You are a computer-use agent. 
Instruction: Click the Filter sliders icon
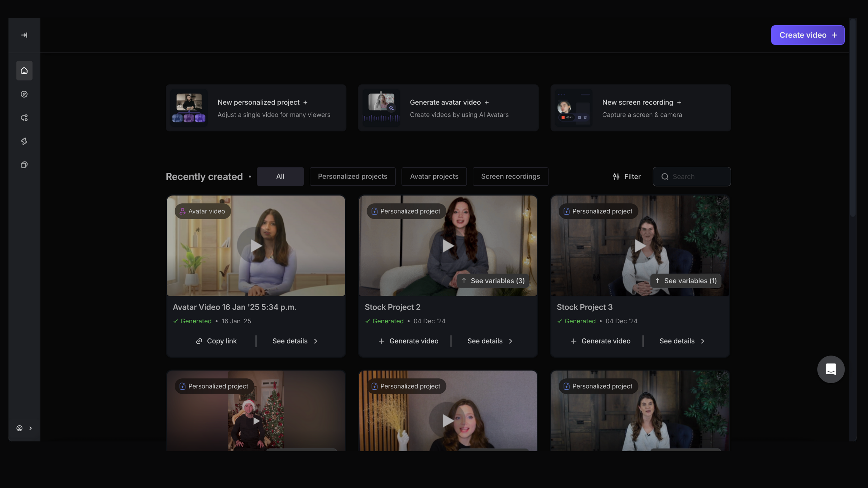click(x=616, y=176)
